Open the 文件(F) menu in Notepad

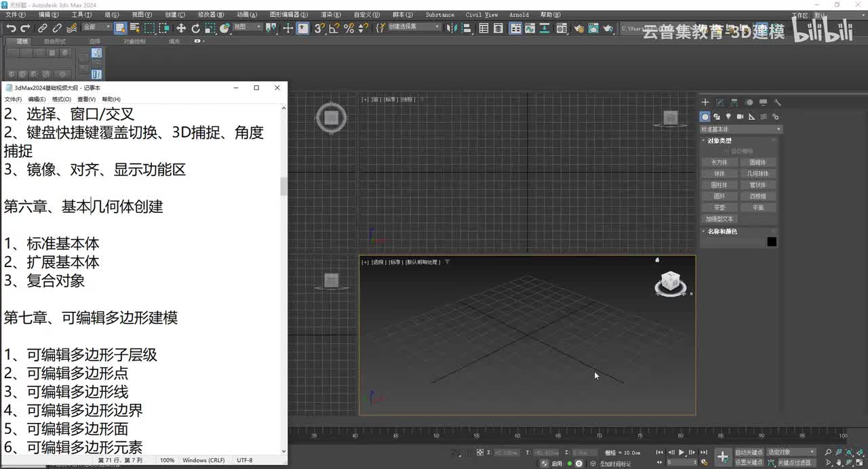[13, 100]
